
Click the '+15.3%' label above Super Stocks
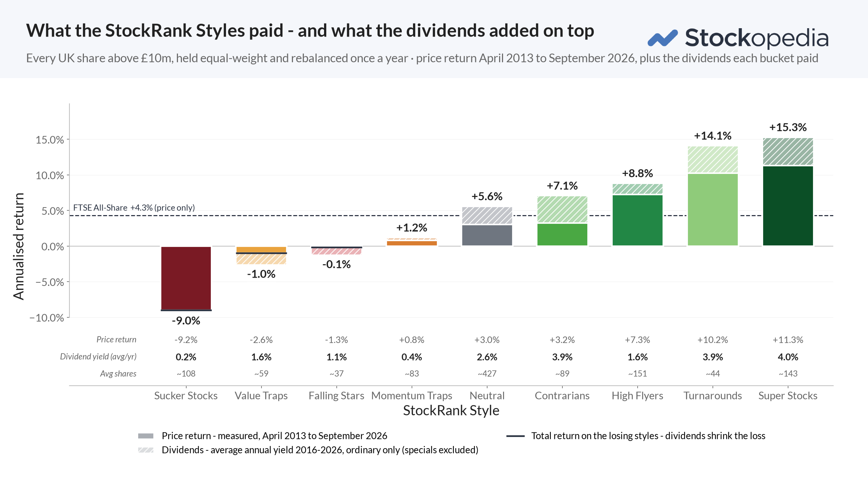pos(788,127)
